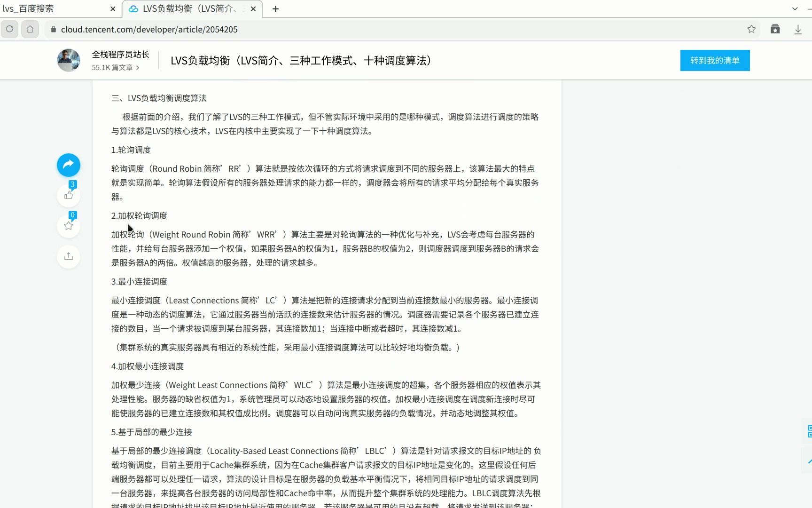Click the text Round Robin 简称’RR’
812x508 pixels.
click(x=196, y=168)
